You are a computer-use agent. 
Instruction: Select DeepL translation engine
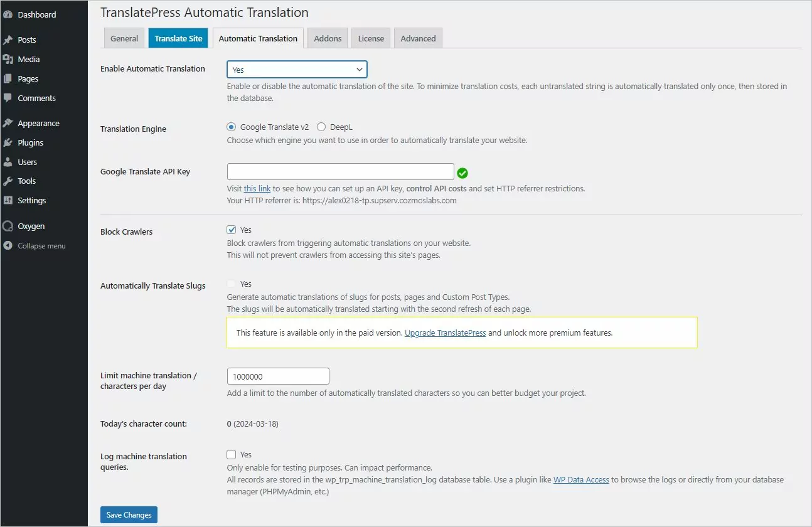(x=321, y=127)
